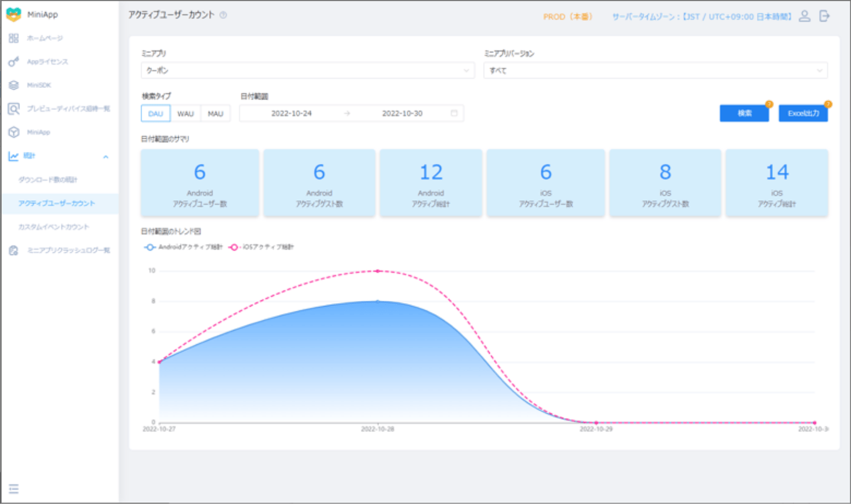Click the user profile icon

coord(805,16)
